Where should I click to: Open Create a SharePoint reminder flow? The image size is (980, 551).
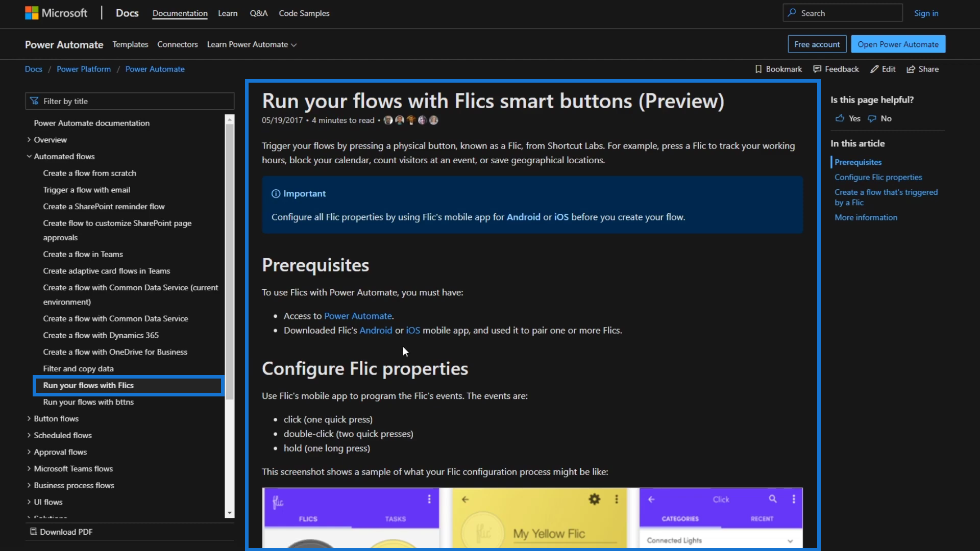tap(104, 207)
